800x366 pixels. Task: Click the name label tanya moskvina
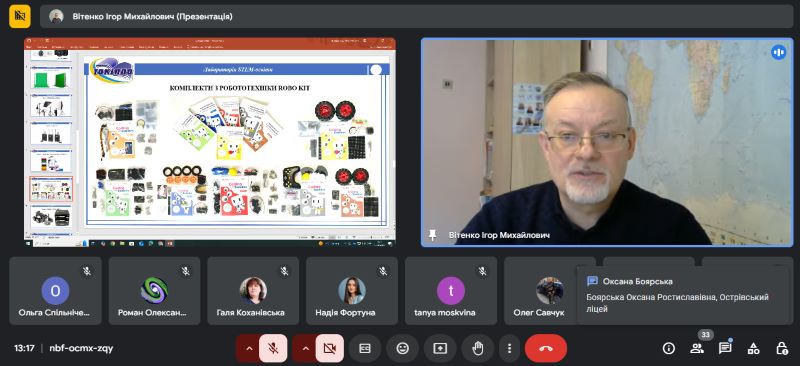[x=444, y=312]
